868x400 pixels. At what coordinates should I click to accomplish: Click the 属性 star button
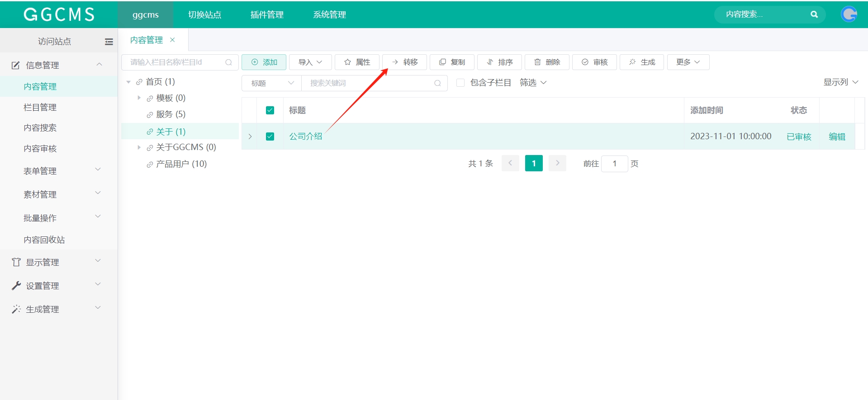tap(357, 62)
